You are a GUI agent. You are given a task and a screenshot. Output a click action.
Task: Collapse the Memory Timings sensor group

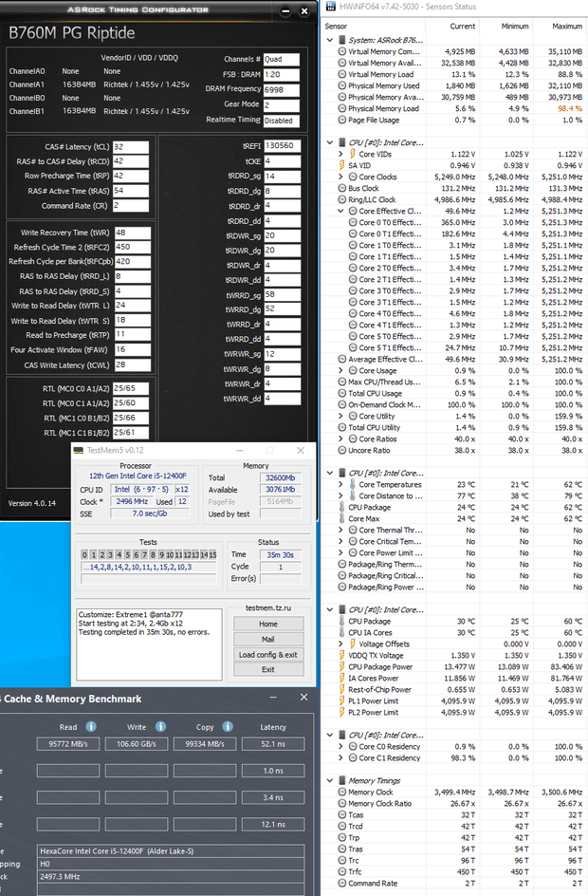[330, 780]
